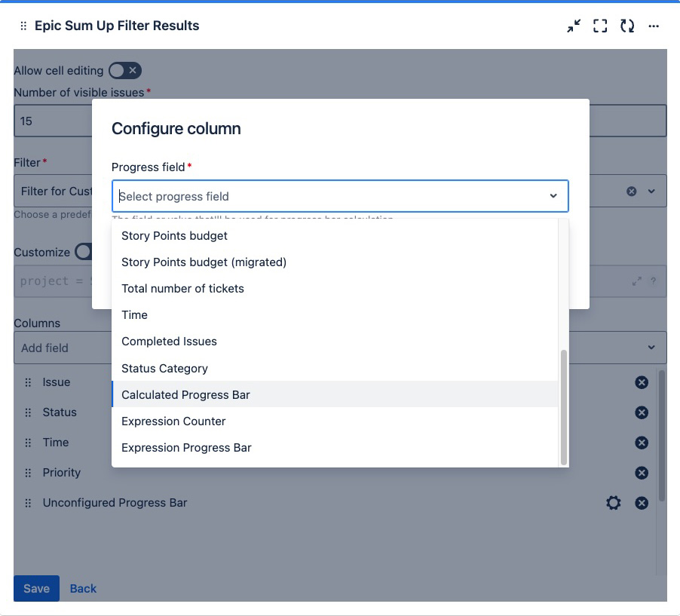Screen dimensions: 680x616
Task: Choose Story Points budget option
Action: [x=174, y=236]
